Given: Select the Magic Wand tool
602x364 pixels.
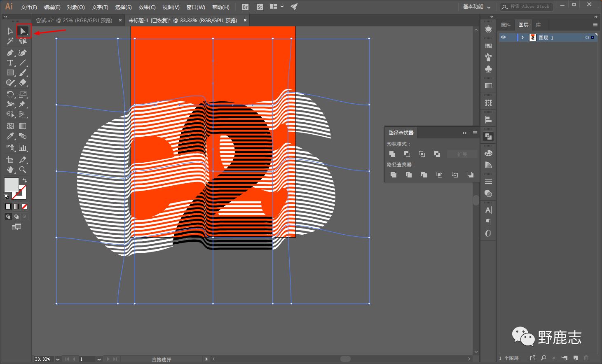Looking at the screenshot, I should 10,41.
